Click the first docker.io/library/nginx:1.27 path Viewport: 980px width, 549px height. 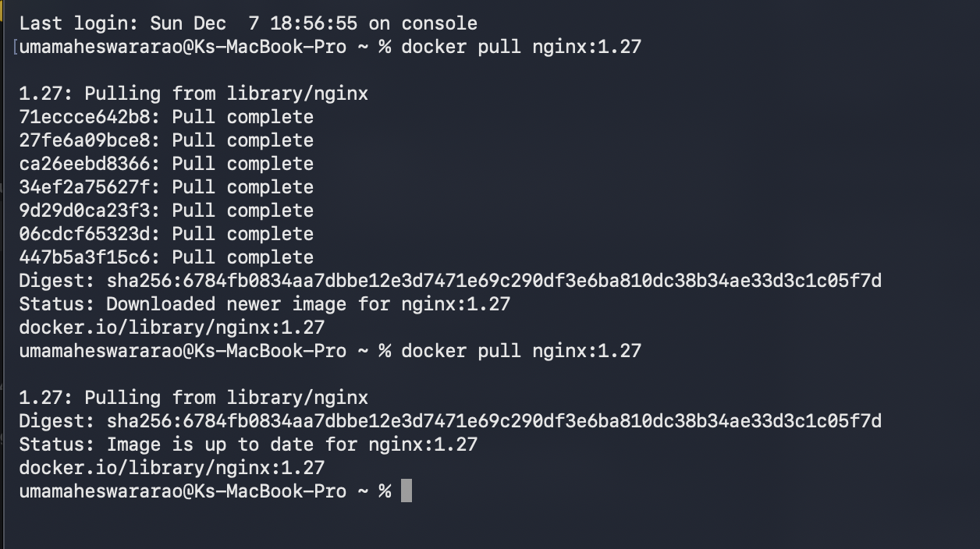(172, 328)
